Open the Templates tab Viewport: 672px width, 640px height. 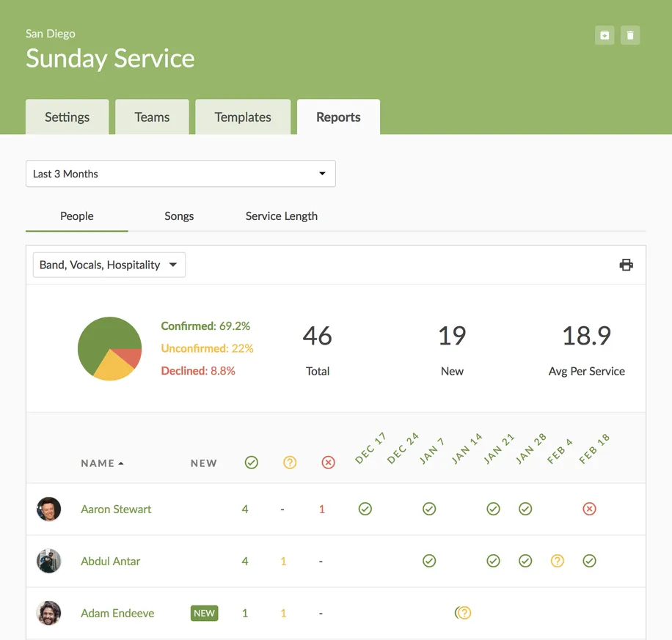pos(243,117)
